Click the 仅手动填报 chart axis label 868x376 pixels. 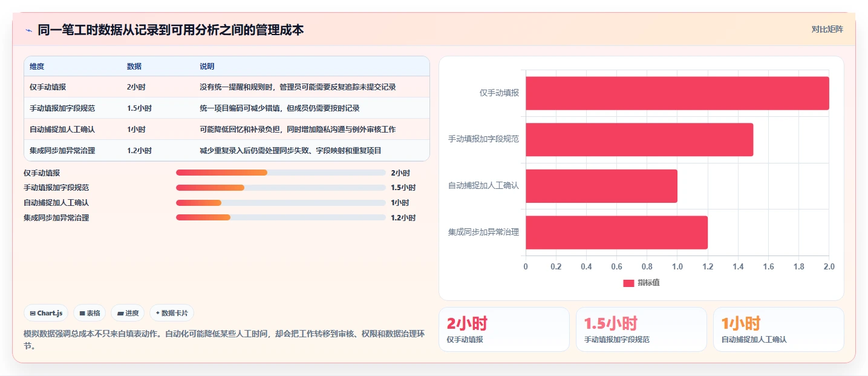point(499,93)
